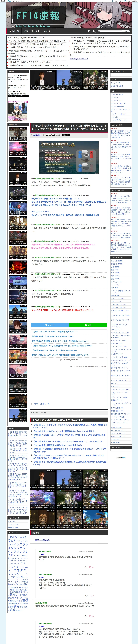The width and height of the screenshot is (138, 644).
Task: Open 警視庁「名探偵コナン」 feed link
Action: click(60, 355)
